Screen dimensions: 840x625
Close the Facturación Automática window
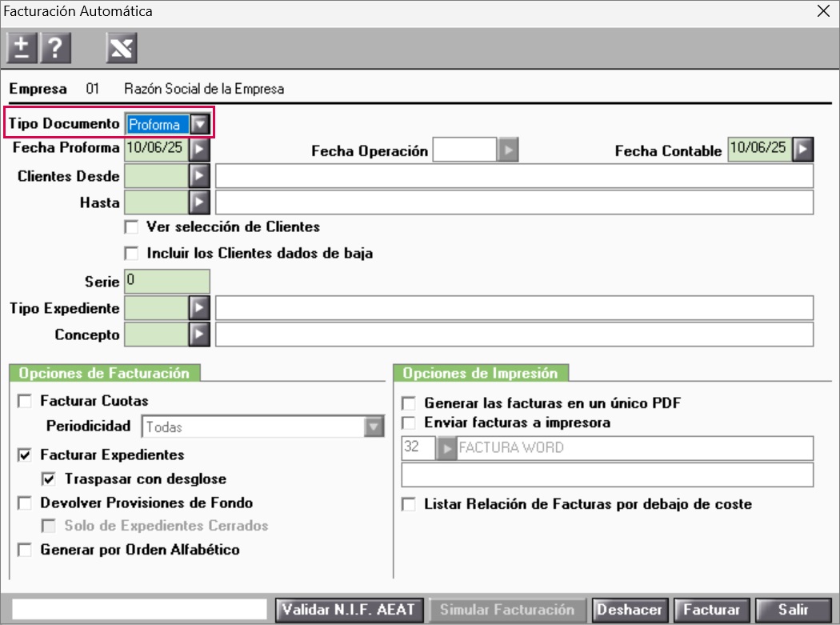823,11
